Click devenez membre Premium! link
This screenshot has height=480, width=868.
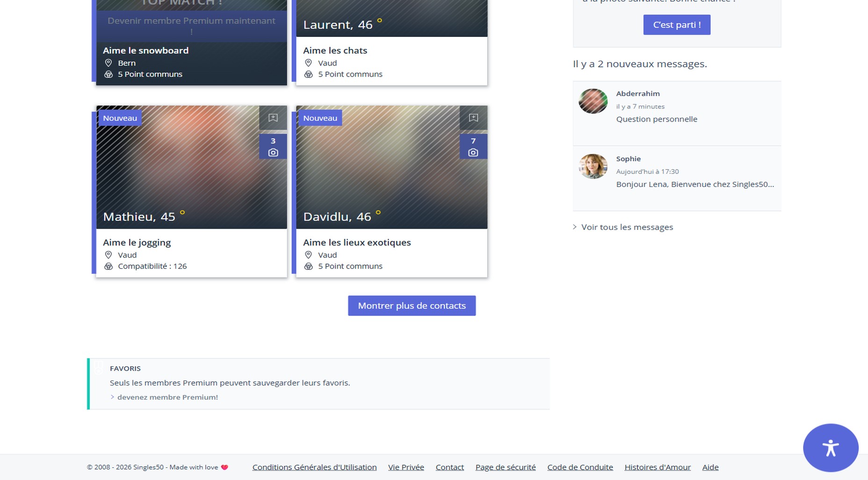[167, 397]
